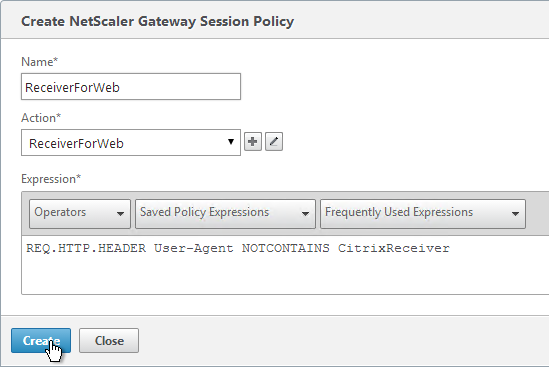This screenshot has width=549, height=367.
Task: Click the REQ.HTTP.HEADER expression text
Action: [86, 248]
